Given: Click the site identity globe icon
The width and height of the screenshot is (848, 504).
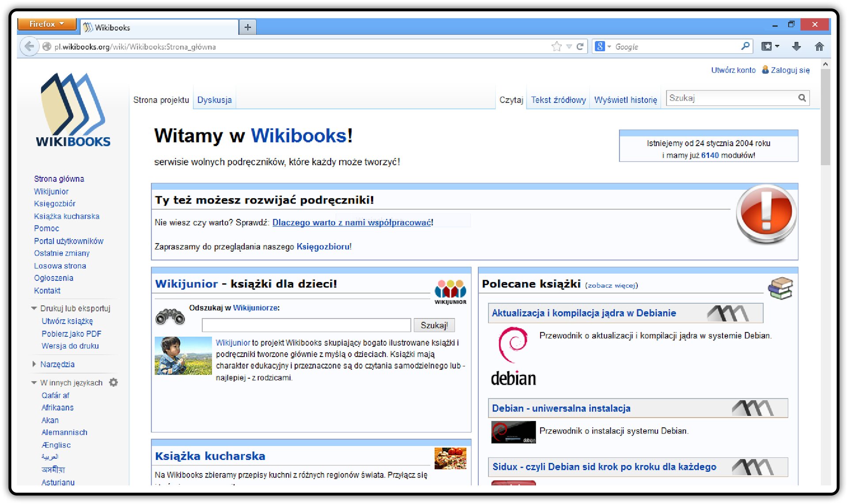Looking at the screenshot, I should (46, 46).
